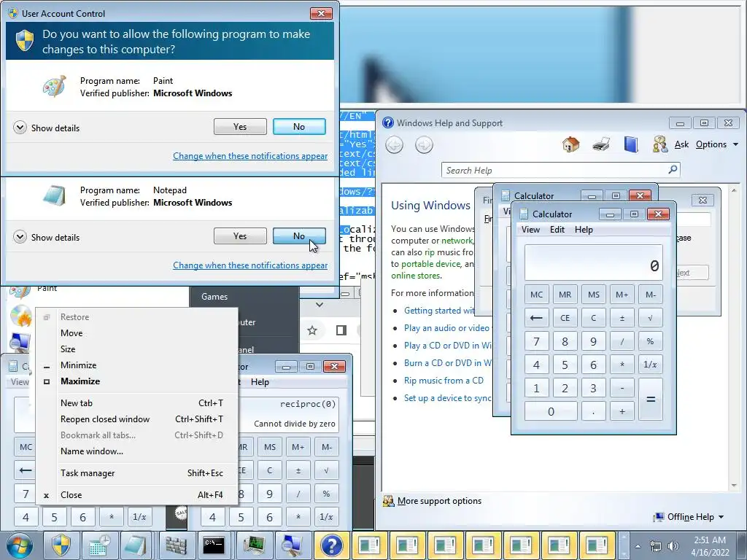
Task: Click Yes in the Paint UAC dialog
Action: (x=240, y=127)
